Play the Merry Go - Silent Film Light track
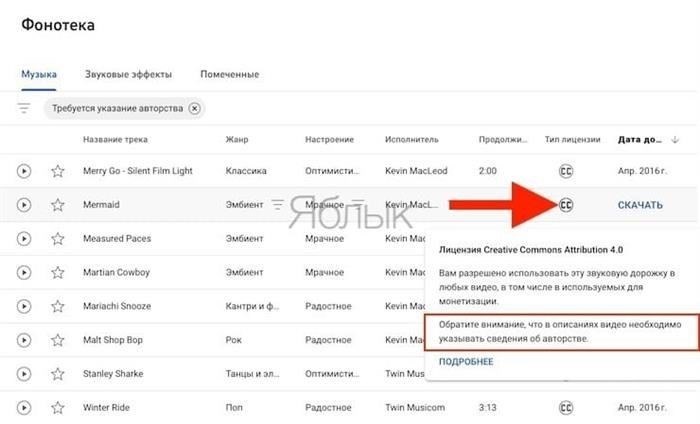The height and width of the screenshot is (424, 700). [24, 171]
